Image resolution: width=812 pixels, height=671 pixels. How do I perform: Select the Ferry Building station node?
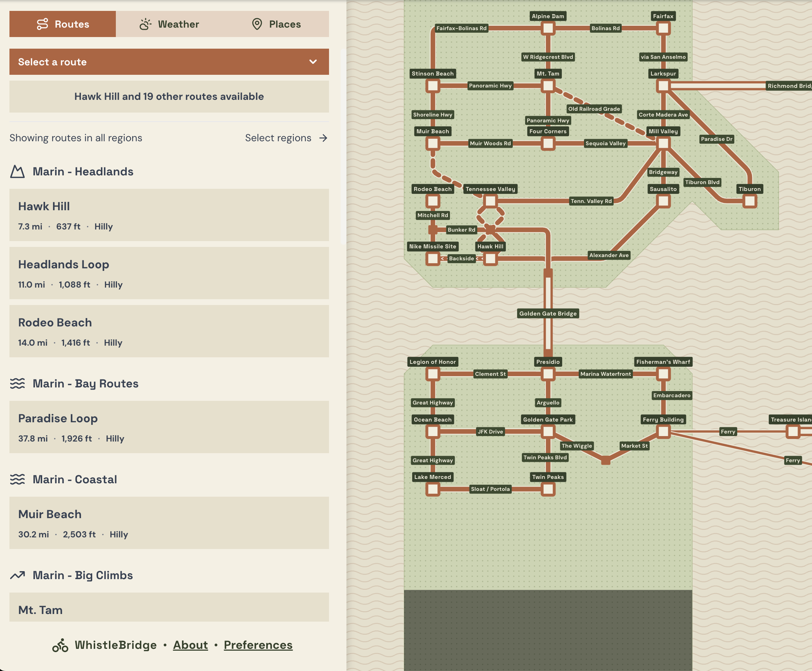tap(663, 431)
